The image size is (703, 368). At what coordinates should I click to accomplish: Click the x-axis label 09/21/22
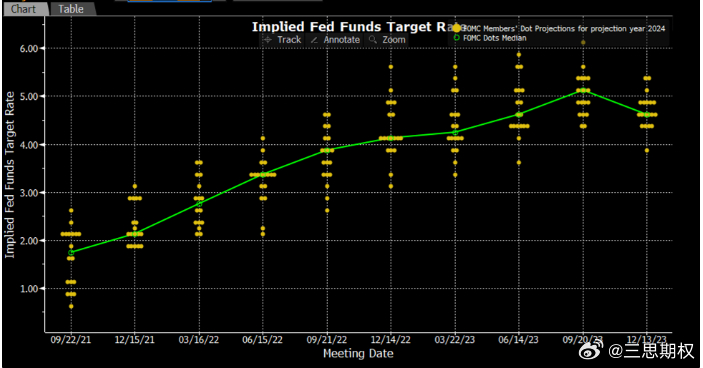pos(327,340)
